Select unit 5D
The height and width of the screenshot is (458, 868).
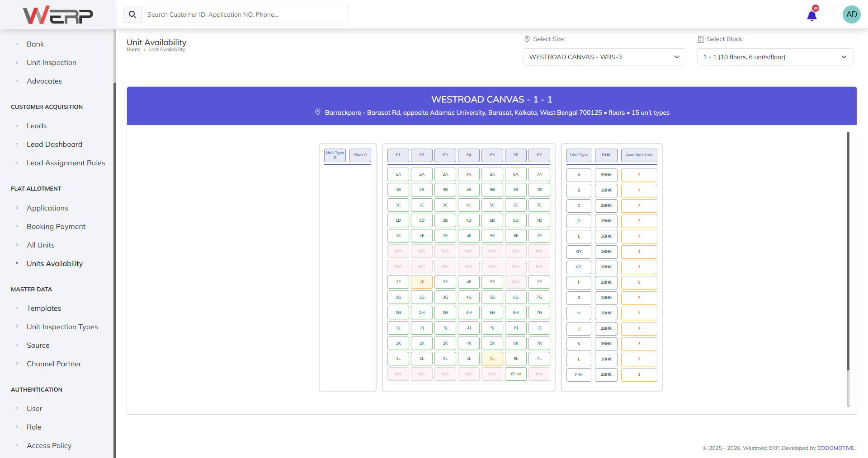coord(492,220)
